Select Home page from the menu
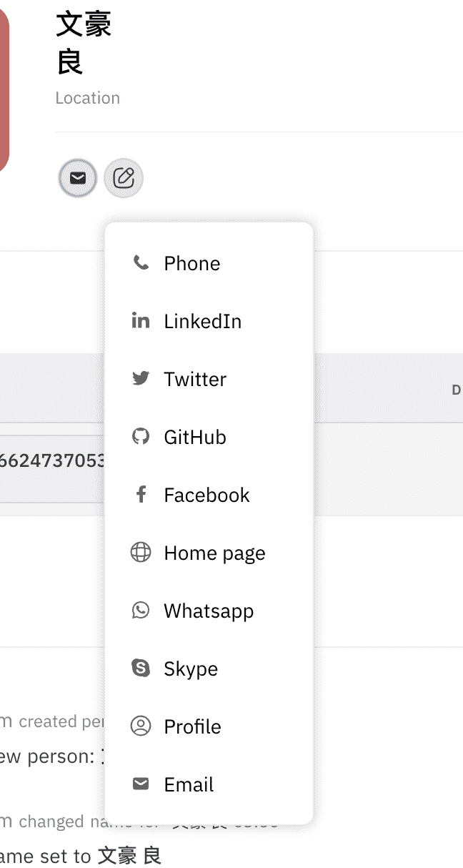The width and height of the screenshot is (463, 868). point(214,553)
